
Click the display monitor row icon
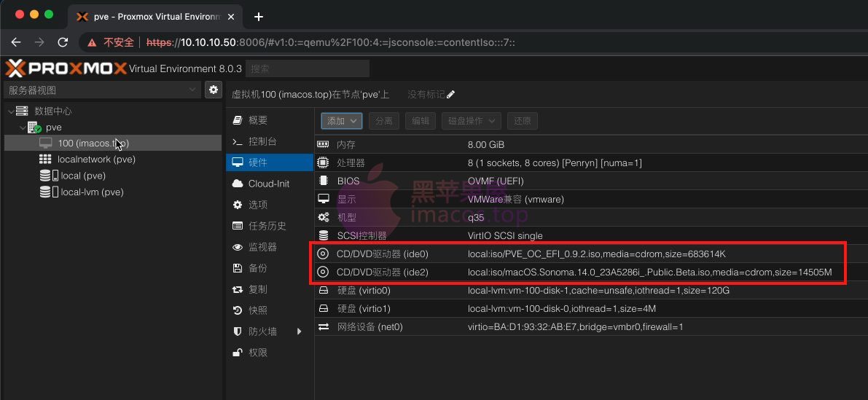point(323,199)
